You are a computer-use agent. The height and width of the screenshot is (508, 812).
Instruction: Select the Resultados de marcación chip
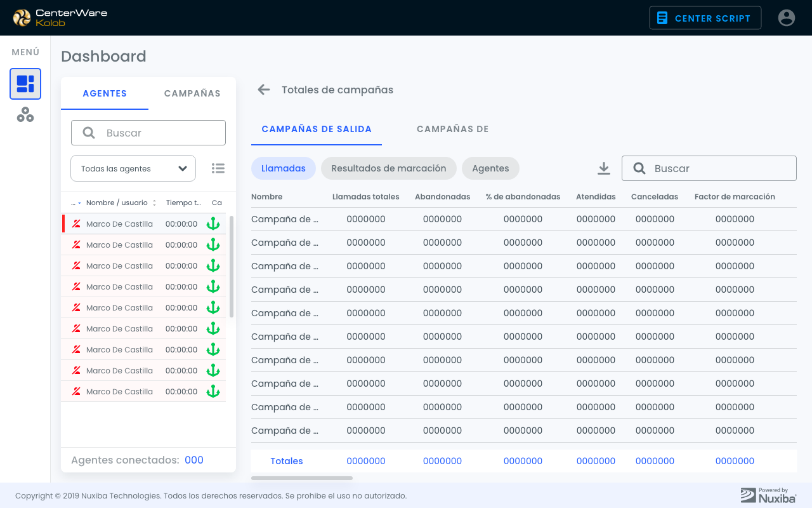pyautogui.click(x=389, y=168)
